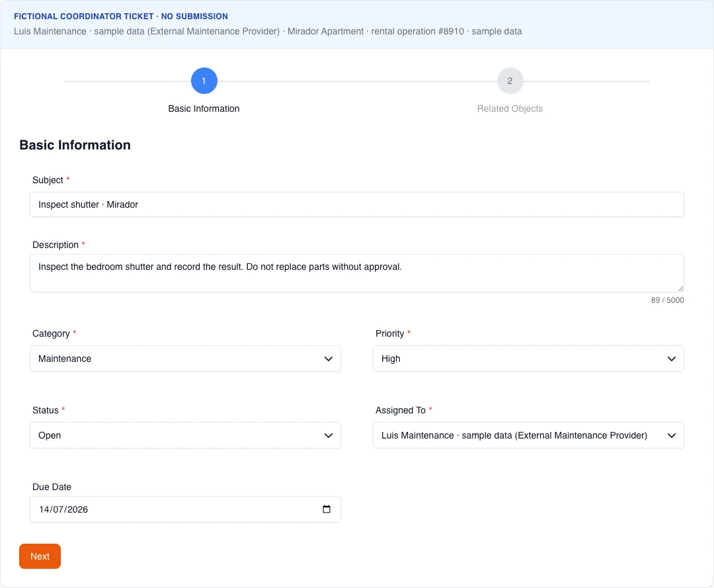This screenshot has height=588, width=714.
Task: Click the Assigned To field label
Action: click(401, 410)
